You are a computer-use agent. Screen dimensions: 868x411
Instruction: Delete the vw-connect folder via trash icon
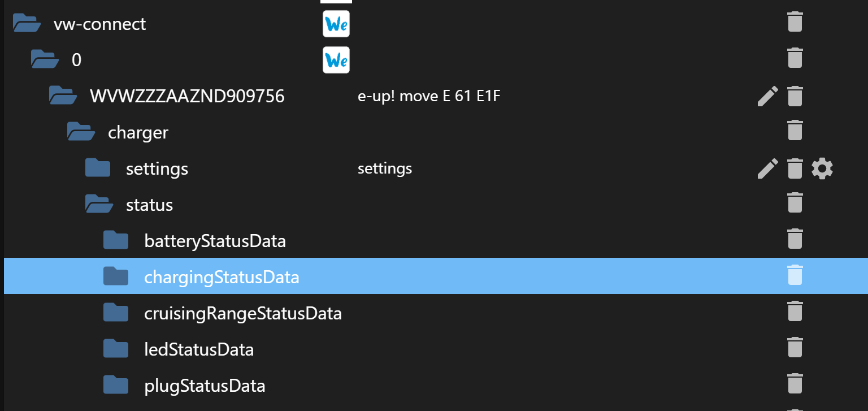click(795, 23)
